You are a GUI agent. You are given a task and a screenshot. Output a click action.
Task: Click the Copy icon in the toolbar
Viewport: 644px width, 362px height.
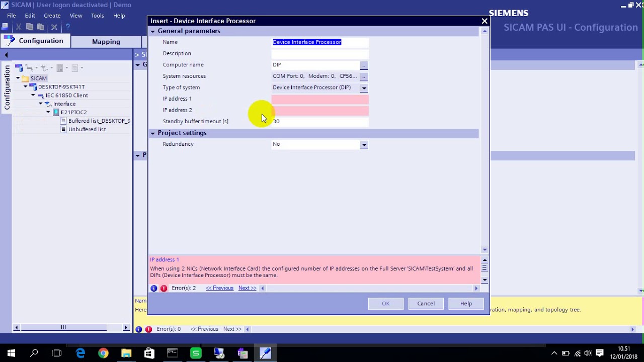click(x=30, y=27)
